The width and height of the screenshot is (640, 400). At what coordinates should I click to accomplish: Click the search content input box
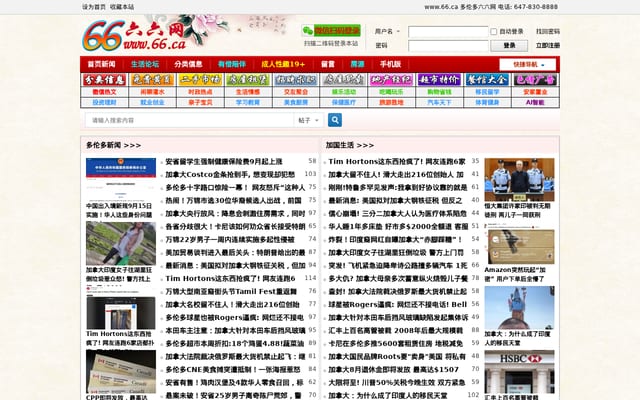click(189, 120)
